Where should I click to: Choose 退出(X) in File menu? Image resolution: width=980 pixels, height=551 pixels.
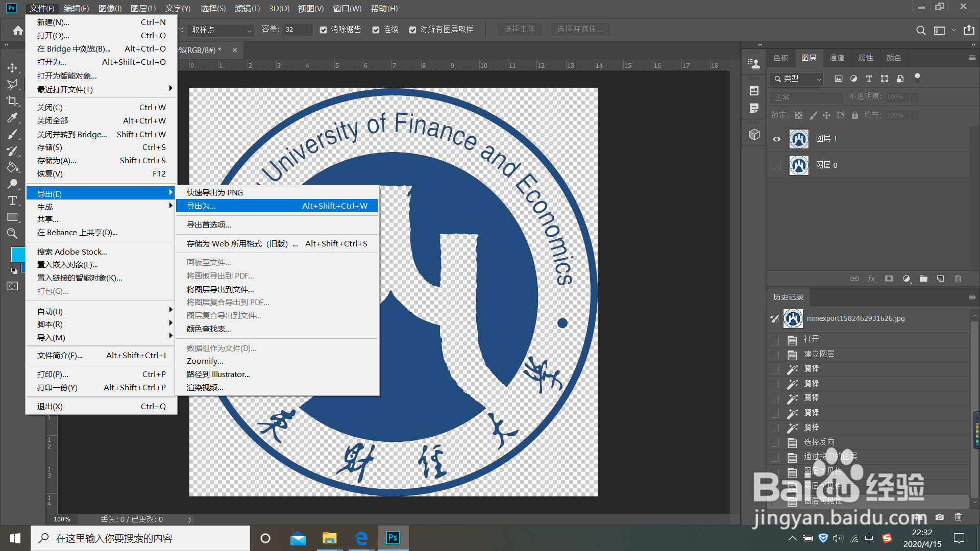[102, 406]
